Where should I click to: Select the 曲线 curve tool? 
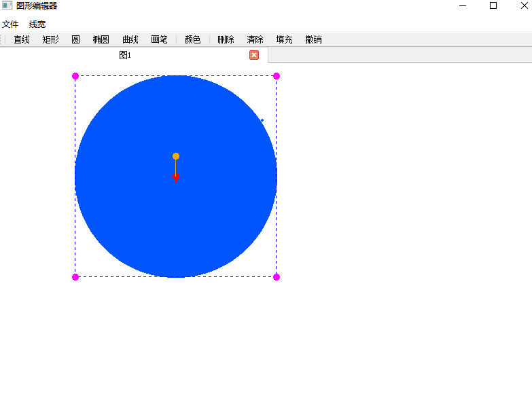[x=130, y=39]
